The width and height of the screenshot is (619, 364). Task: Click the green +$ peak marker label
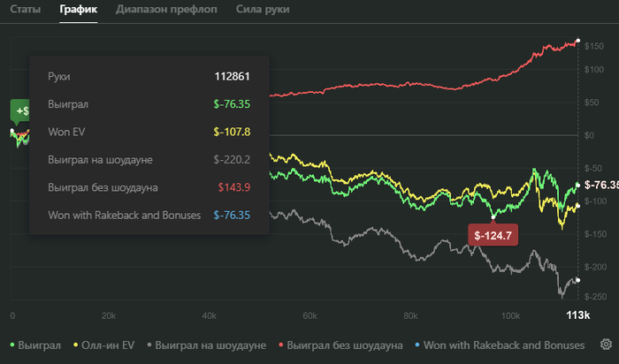point(19,110)
